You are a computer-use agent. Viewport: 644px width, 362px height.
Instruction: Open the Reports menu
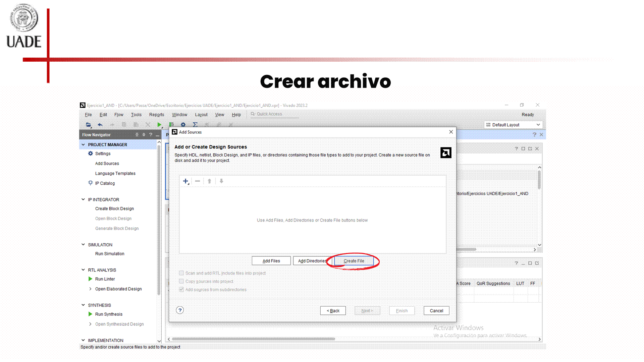click(x=157, y=115)
